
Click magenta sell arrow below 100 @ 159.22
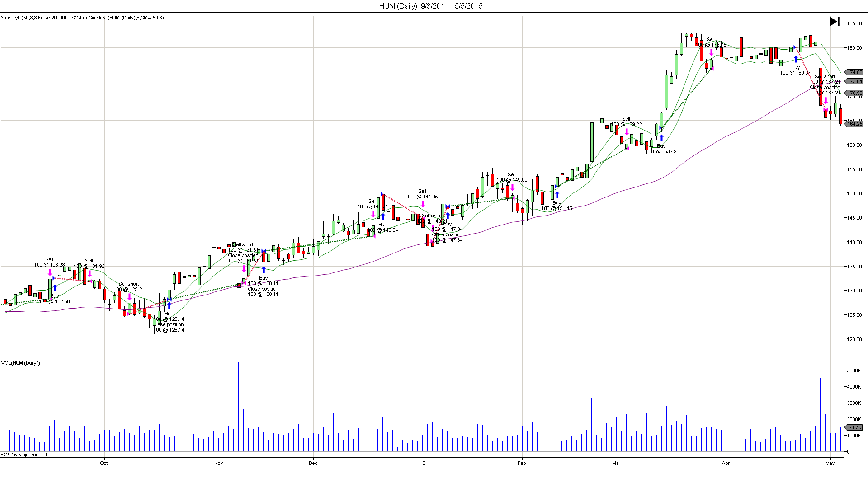pos(627,132)
